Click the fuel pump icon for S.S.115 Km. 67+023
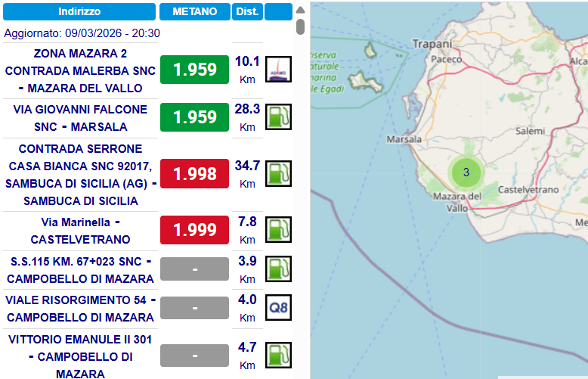The width and height of the screenshot is (588, 379). click(x=278, y=269)
